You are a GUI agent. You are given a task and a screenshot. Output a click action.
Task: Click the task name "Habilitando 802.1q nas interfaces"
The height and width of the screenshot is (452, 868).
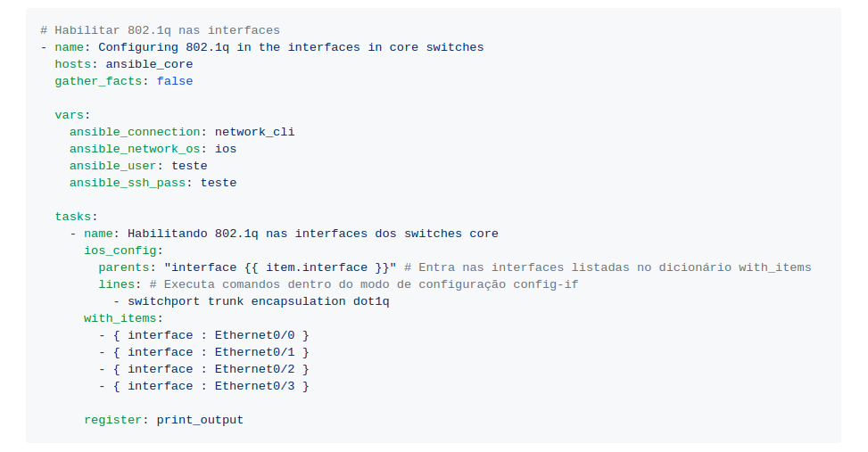[x=313, y=234]
